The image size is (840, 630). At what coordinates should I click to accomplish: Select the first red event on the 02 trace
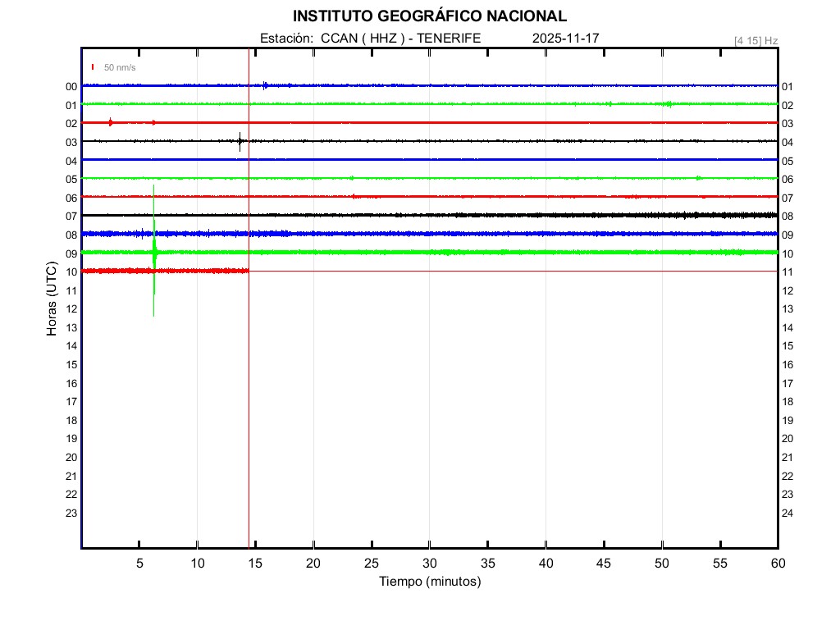111,122
